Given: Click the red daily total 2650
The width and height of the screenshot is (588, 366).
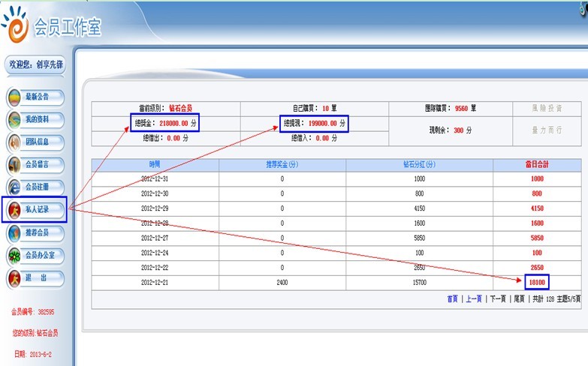Looking at the screenshot, I should click(x=537, y=268).
